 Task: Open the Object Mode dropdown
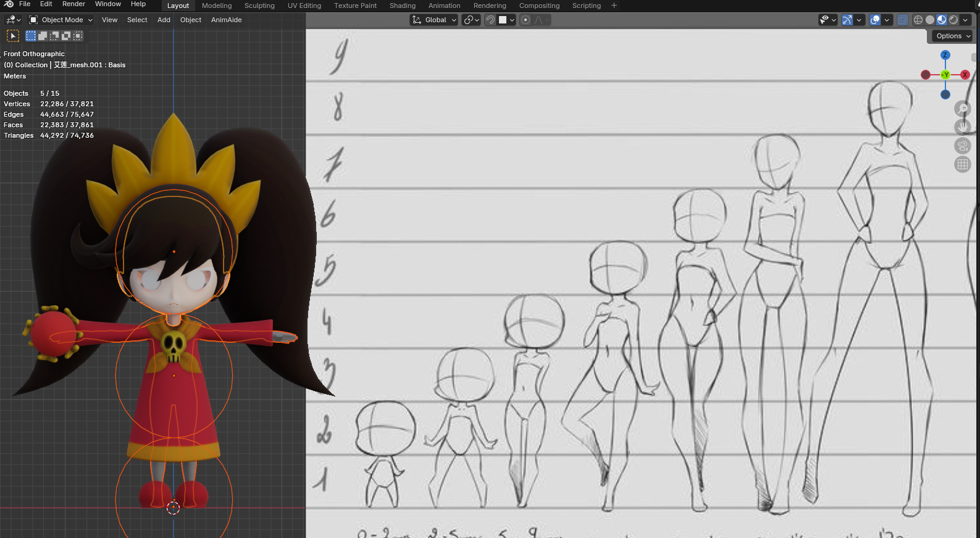point(61,20)
